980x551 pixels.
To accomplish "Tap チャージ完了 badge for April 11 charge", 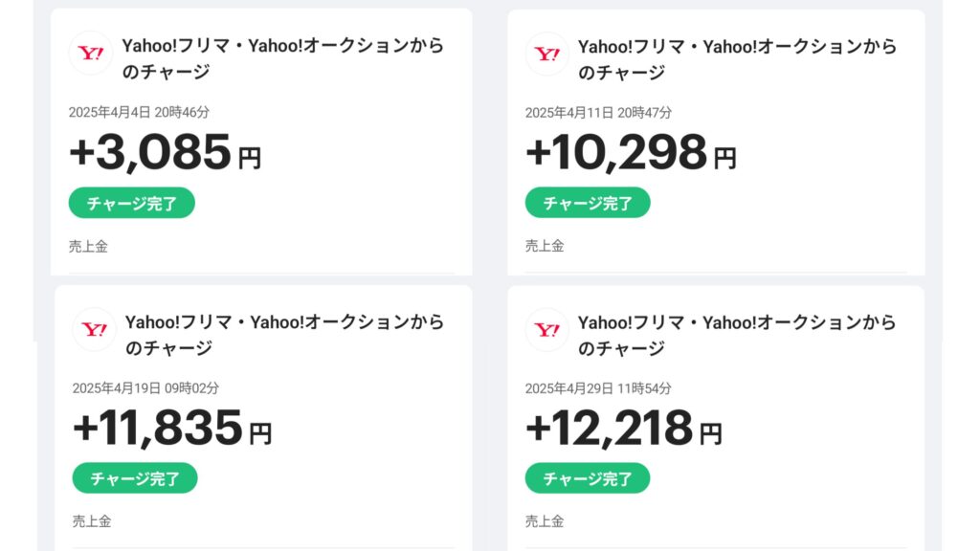I will 588,203.
